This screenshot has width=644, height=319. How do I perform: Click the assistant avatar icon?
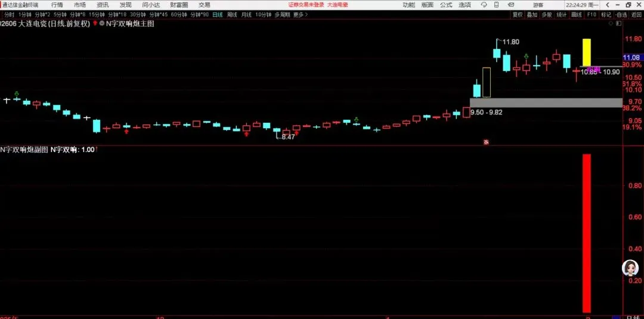(x=630, y=268)
